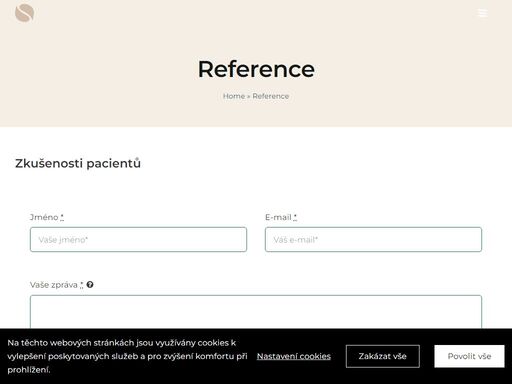
Task: Accept cookies with Povolit vše
Action: (x=469, y=356)
